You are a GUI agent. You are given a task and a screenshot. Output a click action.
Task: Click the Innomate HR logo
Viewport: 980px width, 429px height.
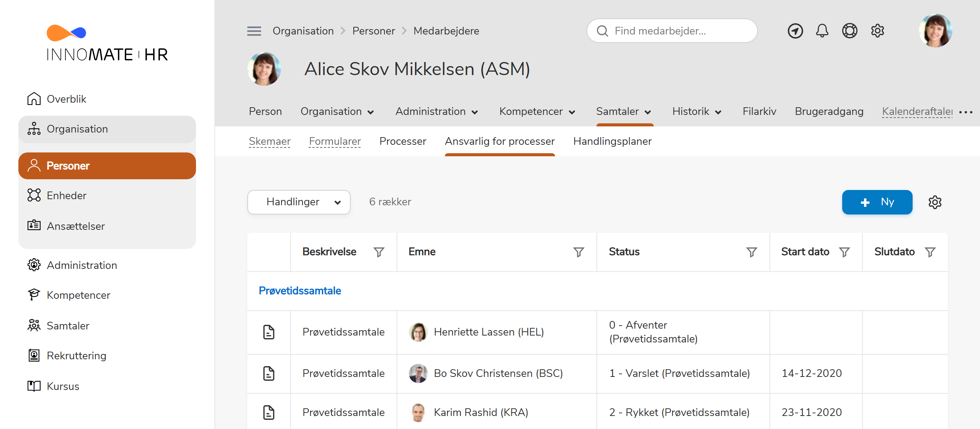(107, 43)
